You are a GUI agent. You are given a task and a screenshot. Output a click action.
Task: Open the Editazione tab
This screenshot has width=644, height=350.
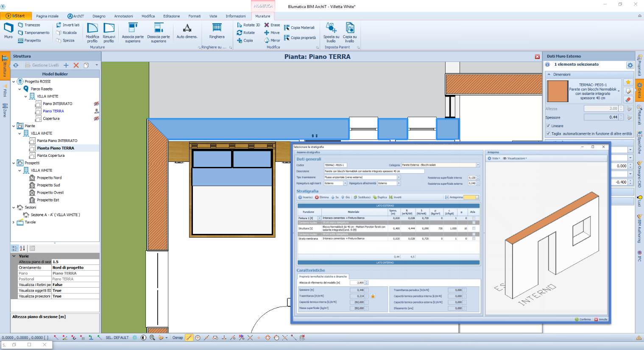pos(171,16)
